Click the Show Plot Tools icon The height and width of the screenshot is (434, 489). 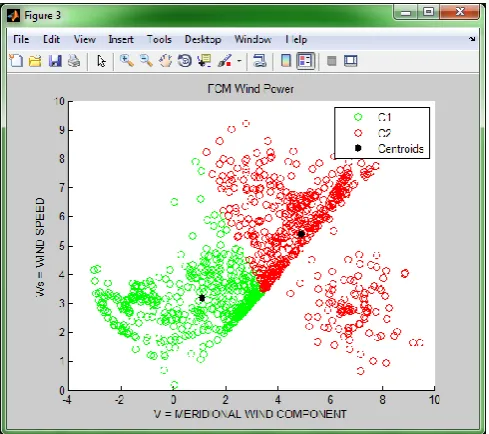350,61
